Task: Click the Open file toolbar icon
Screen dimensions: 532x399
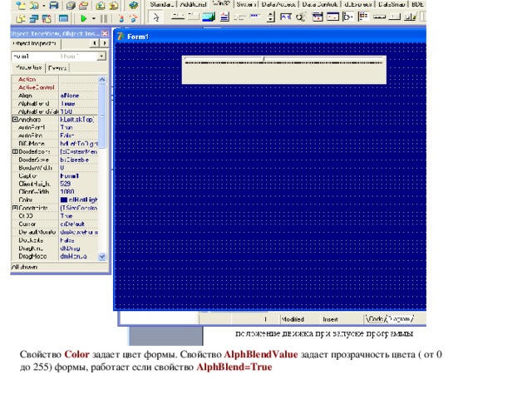Action: (x=34, y=5)
